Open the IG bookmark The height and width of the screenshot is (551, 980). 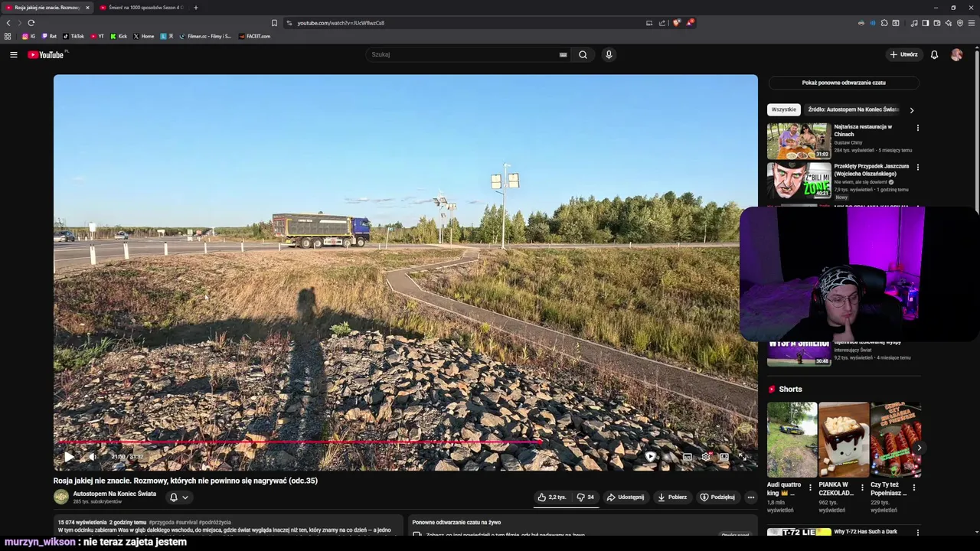28,36
